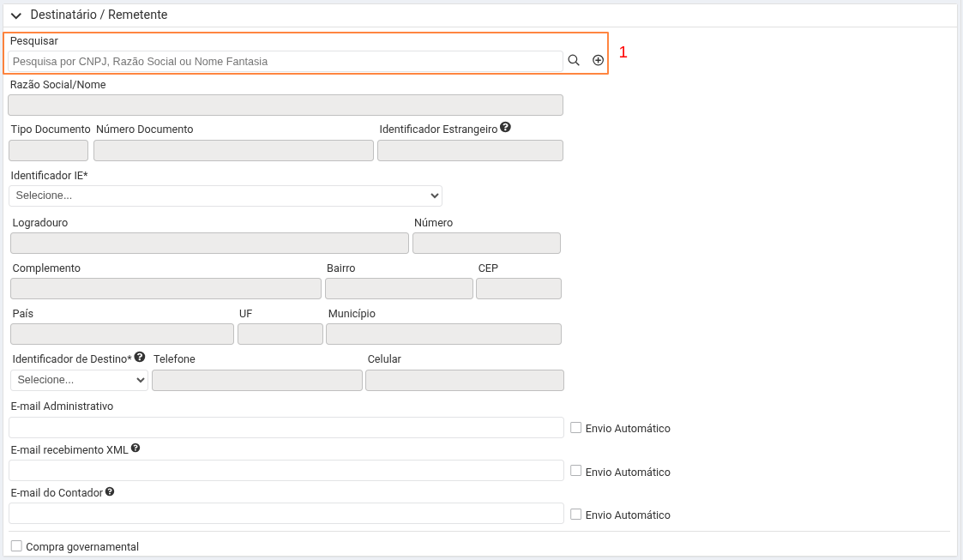The image size is (963, 560).
Task: Open the Identificador IE dropdown
Action: pyautogui.click(x=226, y=196)
